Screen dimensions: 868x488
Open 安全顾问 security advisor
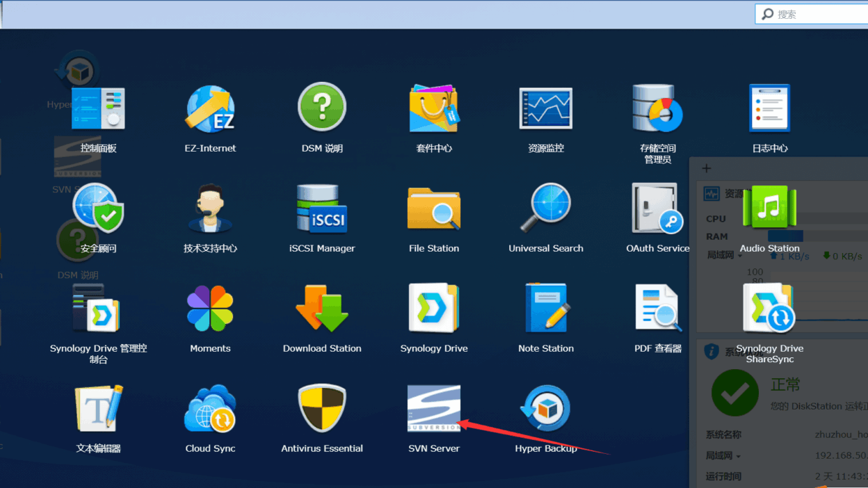(98, 209)
